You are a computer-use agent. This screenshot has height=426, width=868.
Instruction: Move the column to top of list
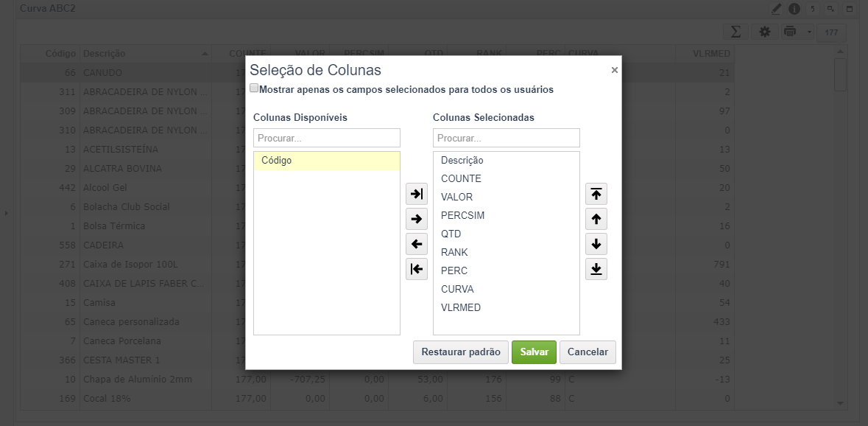tap(596, 194)
